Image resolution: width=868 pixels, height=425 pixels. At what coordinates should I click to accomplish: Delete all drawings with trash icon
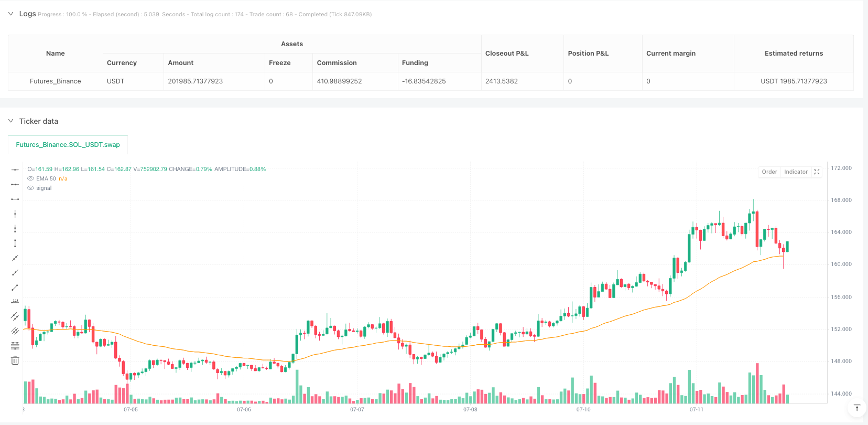click(x=15, y=360)
